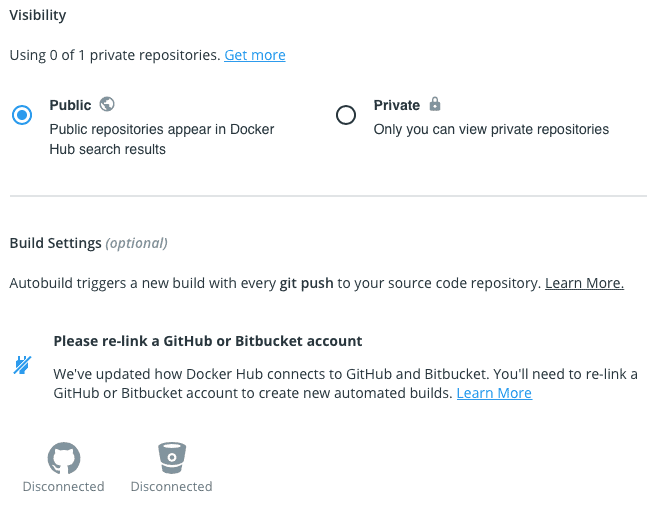The image size is (664, 511).
Task: Open the Get more private repositories link
Action: (255, 55)
